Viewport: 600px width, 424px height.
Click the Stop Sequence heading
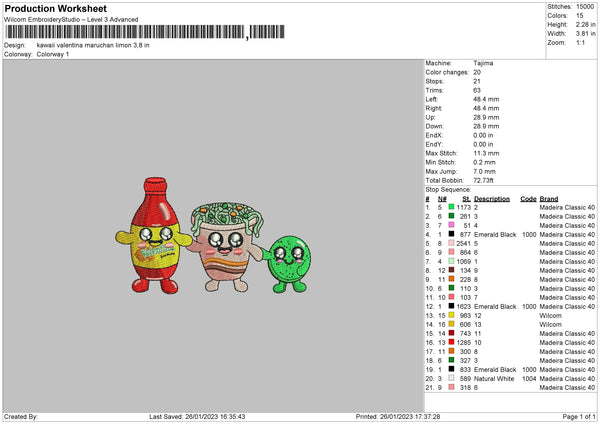[x=447, y=188]
